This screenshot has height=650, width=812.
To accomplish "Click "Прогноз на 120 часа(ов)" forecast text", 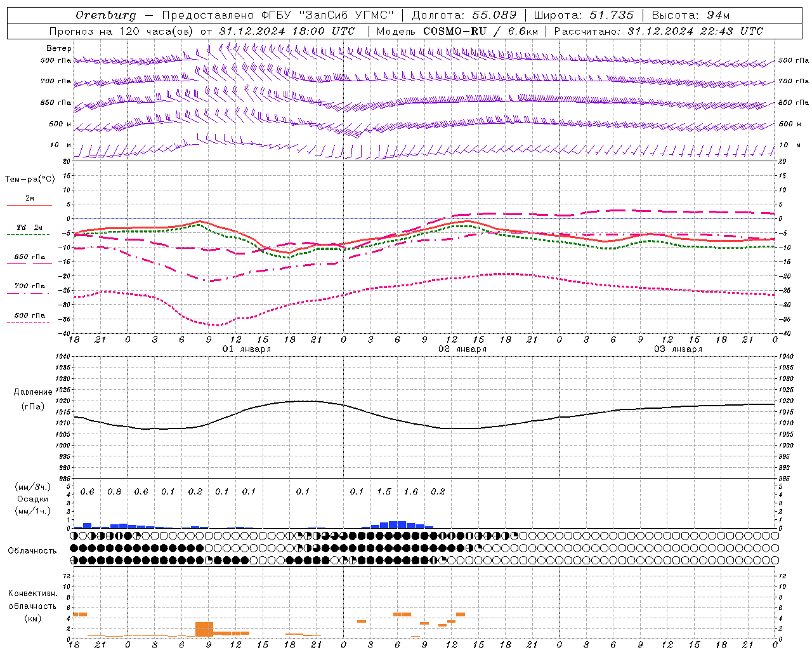I will tap(122, 31).
